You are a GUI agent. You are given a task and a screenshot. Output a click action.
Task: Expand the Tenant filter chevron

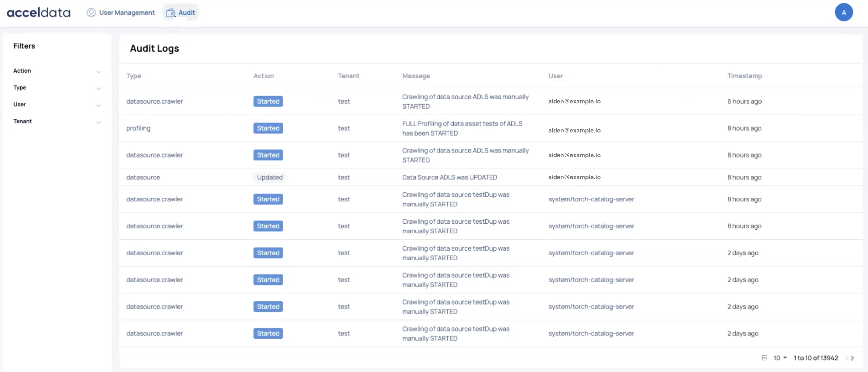pos(98,122)
